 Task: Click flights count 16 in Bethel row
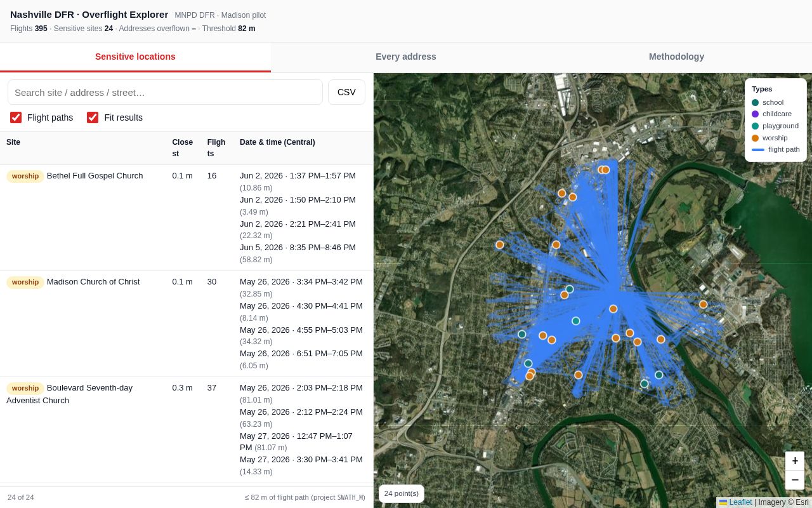(x=212, y=176)
